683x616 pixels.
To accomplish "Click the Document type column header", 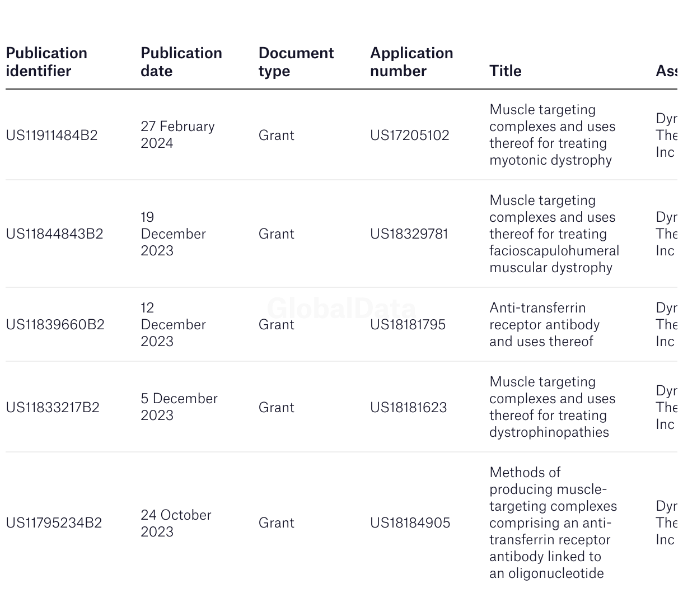I will [x=296, y=62].
